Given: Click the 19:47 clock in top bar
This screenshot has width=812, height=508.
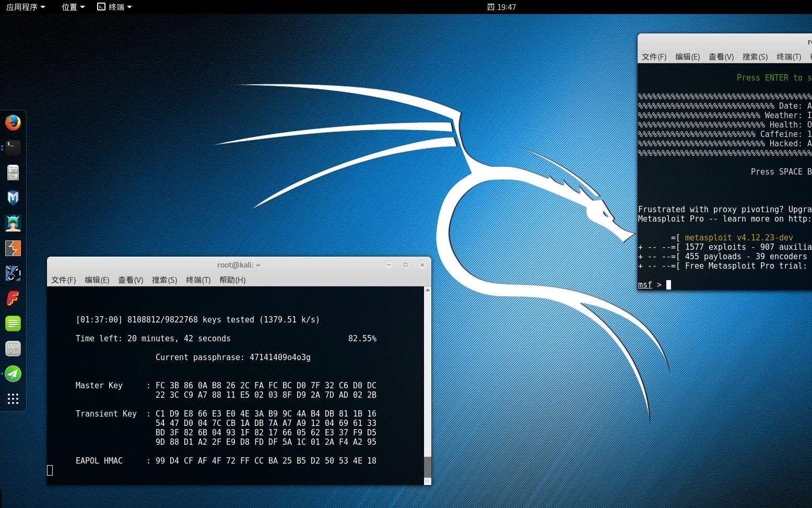Looking at the screenshot, I should coord(501,7).
